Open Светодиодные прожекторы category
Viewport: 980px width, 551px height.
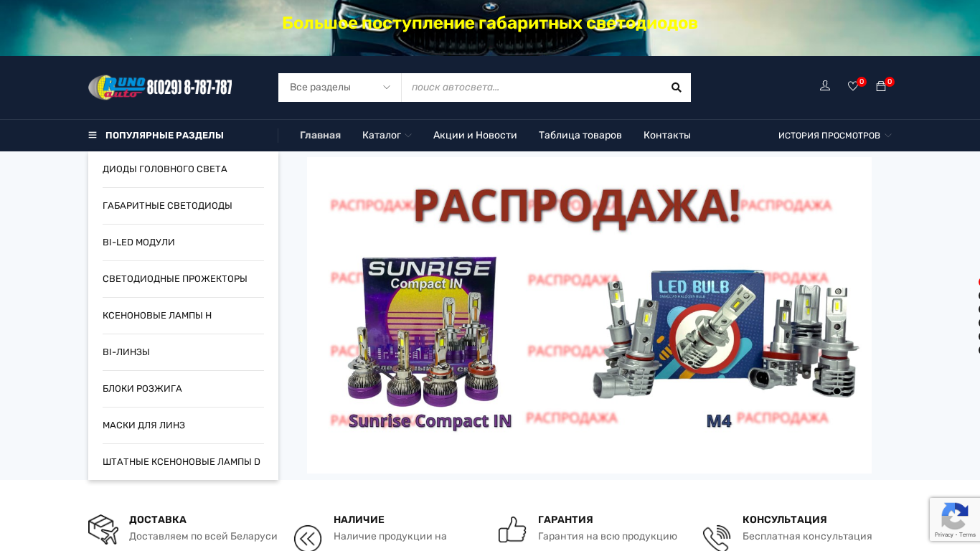coord(183,279)
